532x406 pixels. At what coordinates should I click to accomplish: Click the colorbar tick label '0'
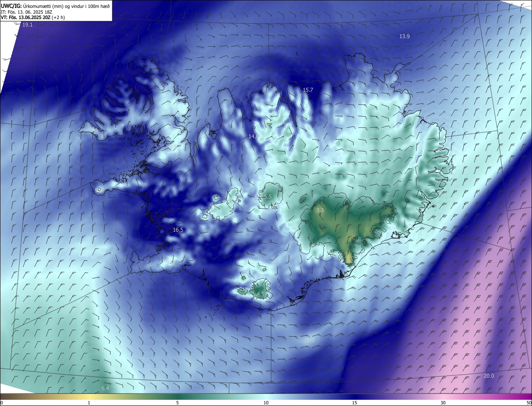(2, 403)
